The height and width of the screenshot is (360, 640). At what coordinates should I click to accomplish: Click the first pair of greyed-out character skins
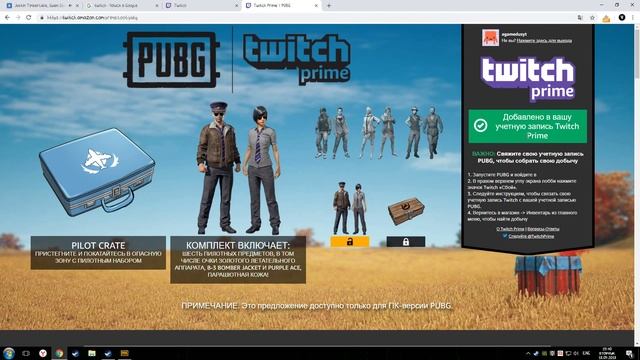click(x=332, y=133)
